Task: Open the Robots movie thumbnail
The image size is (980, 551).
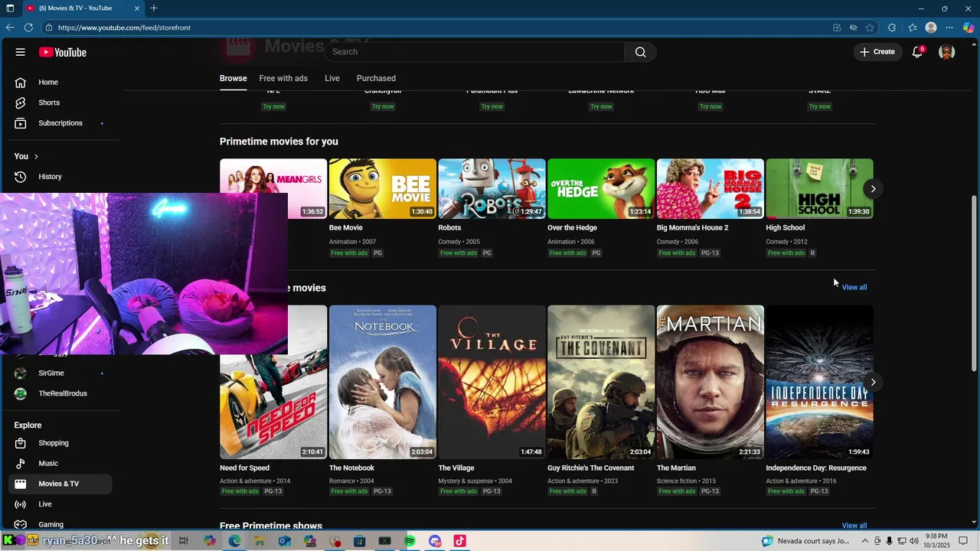Action: (492, 188)
